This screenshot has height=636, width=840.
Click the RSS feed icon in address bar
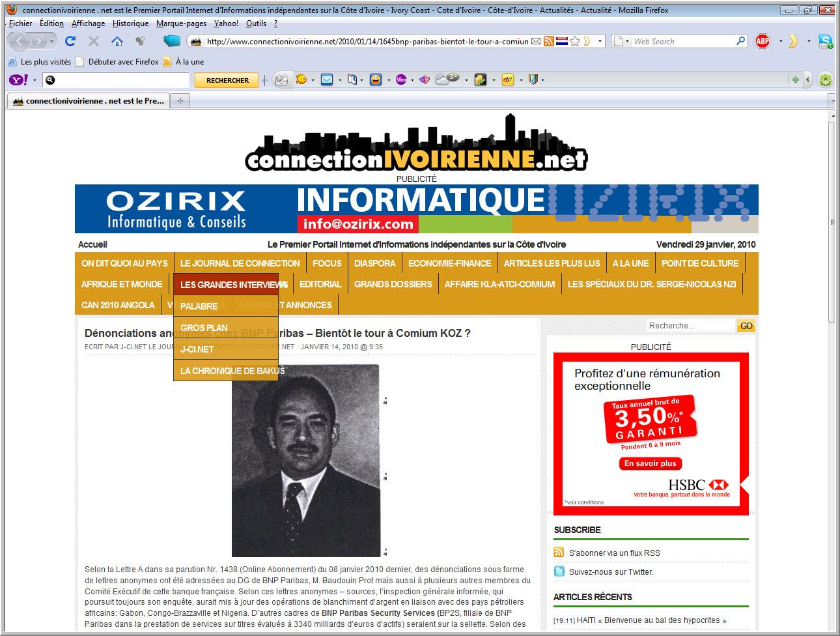[549, 41]
